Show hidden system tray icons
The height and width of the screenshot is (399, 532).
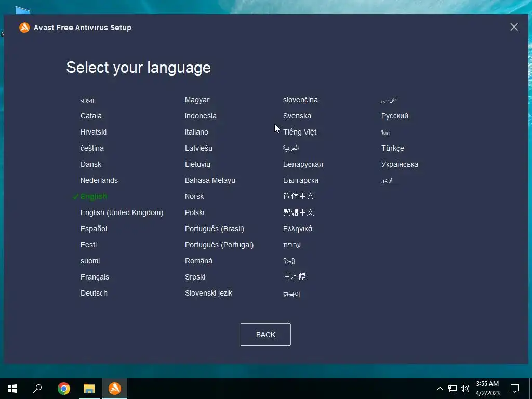[x=440, y=389]
